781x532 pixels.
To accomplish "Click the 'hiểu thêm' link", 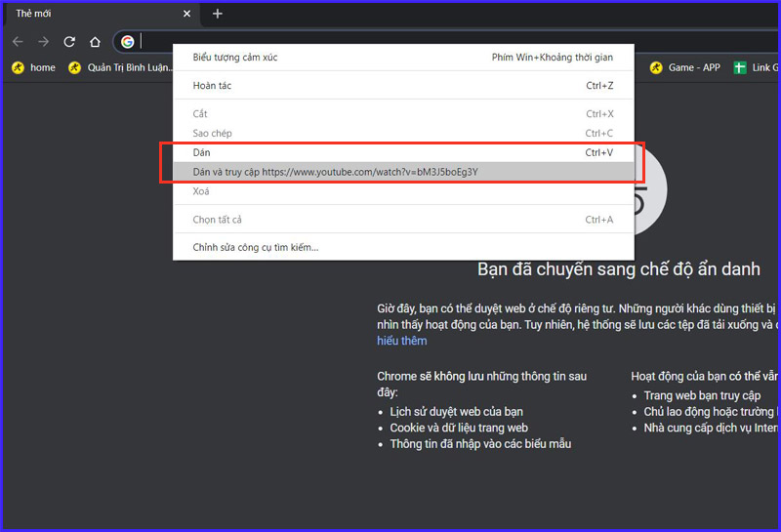I will pyautogui.click(x=402, y=341).
